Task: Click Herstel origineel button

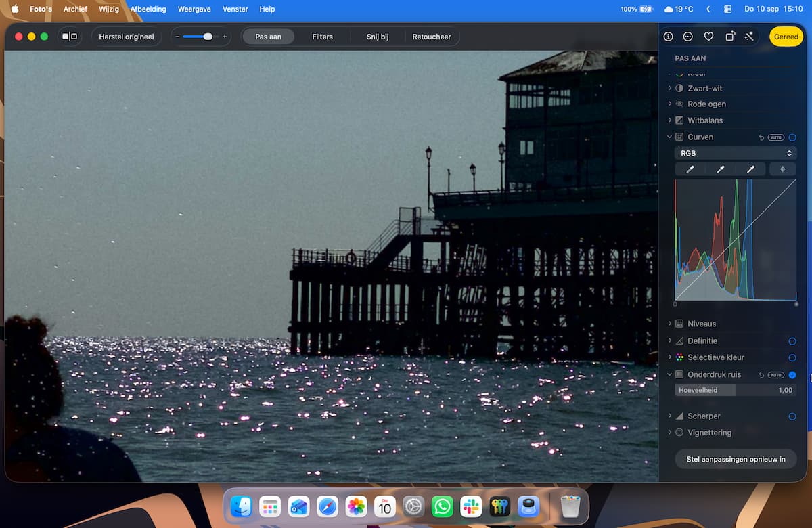Action: click(x=127, y=37)
